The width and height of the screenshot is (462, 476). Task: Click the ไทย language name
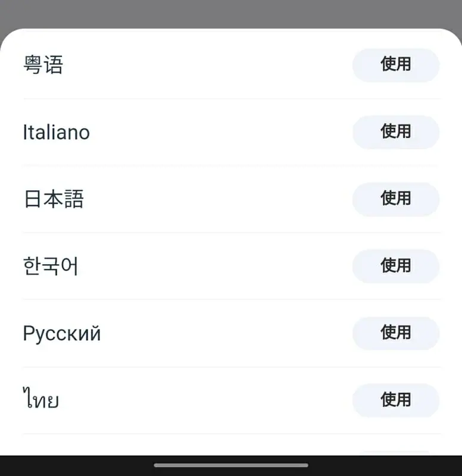pyautogui.click(x=40, y=399)
